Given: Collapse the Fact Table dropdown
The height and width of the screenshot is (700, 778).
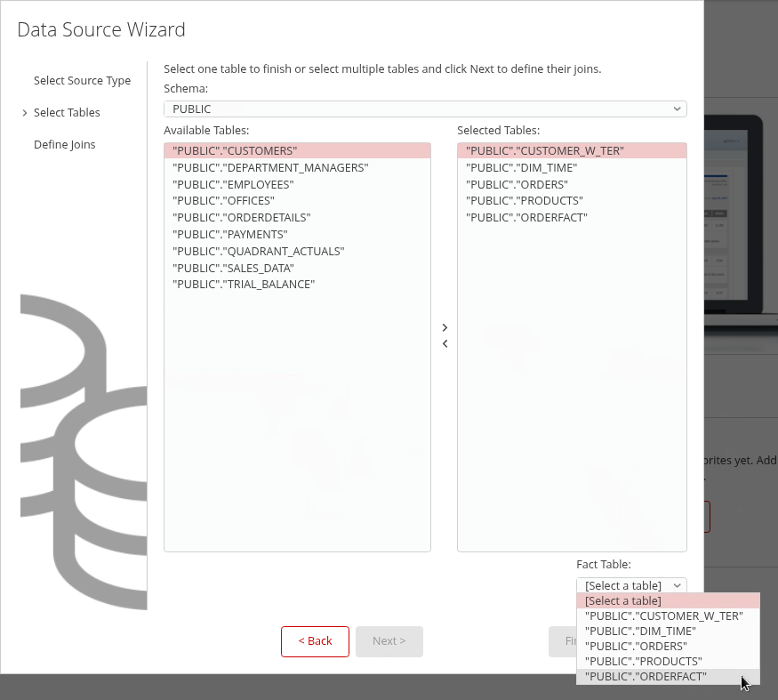Looking at the screenshot, I should pyautogui.click(x=631, y=585).
